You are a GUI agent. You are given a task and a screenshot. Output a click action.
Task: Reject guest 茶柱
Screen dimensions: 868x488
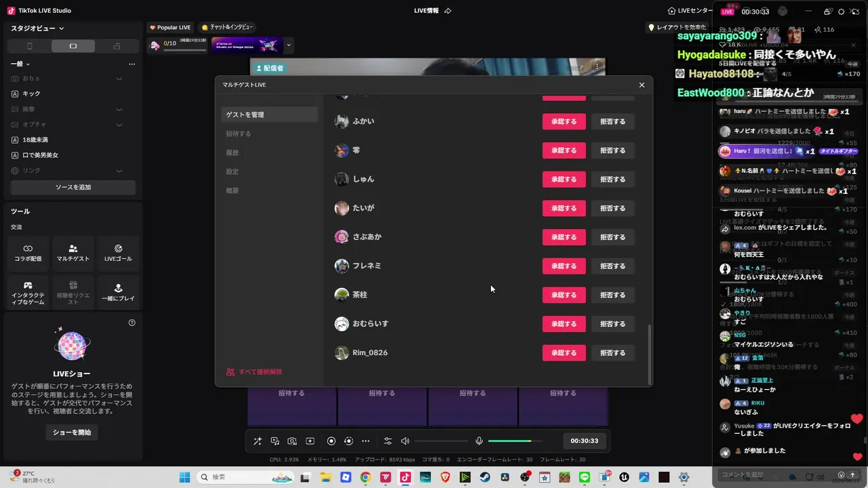coord(613,295)
